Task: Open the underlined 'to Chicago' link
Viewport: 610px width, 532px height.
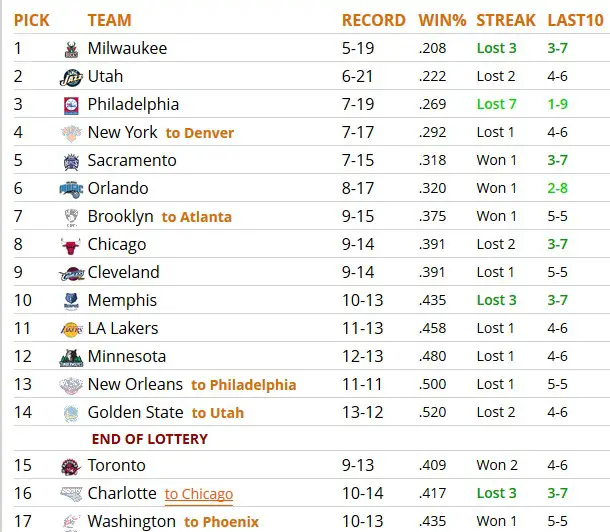Action: (199, 494)
